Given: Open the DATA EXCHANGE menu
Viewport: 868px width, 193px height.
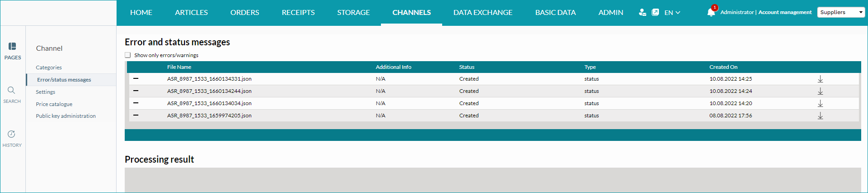Looking at the screenshot, I should coord(483,13).
